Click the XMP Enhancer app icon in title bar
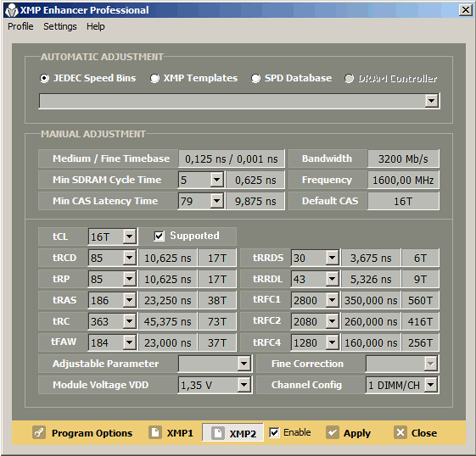 pos(12,10)
